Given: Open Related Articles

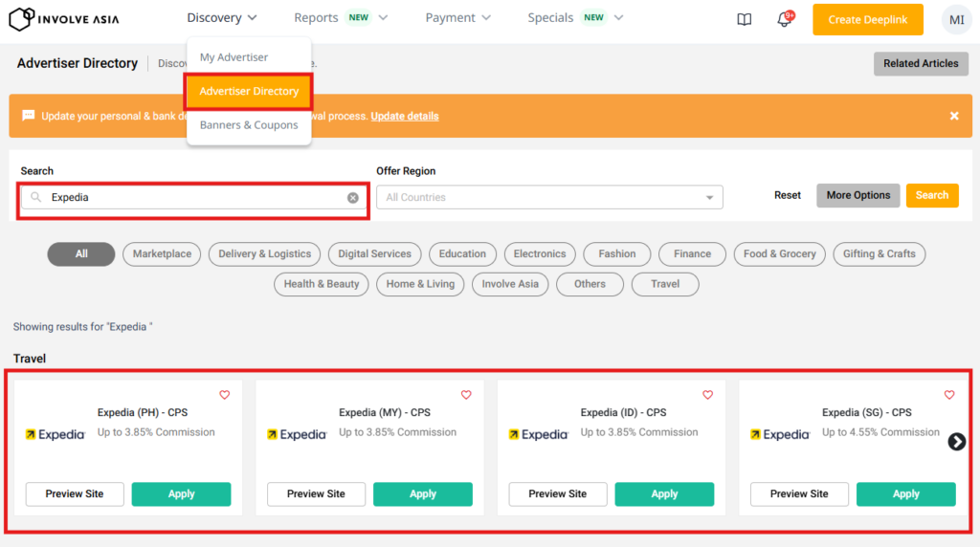Looking at the screenshot, I should point(921,64).
